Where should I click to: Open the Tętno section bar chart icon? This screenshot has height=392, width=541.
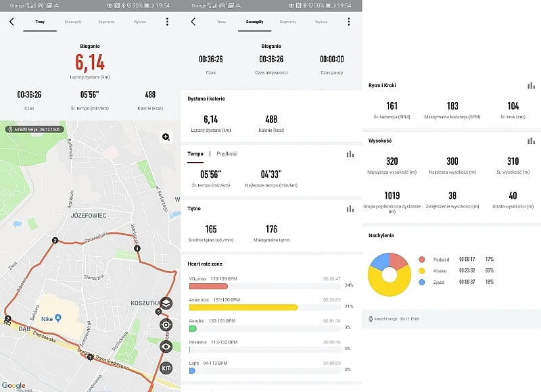(x=350, y=209)
